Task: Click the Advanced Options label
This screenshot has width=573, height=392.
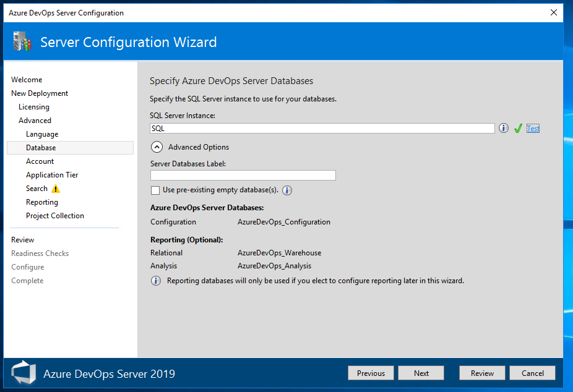Action: tap(199, 147)
